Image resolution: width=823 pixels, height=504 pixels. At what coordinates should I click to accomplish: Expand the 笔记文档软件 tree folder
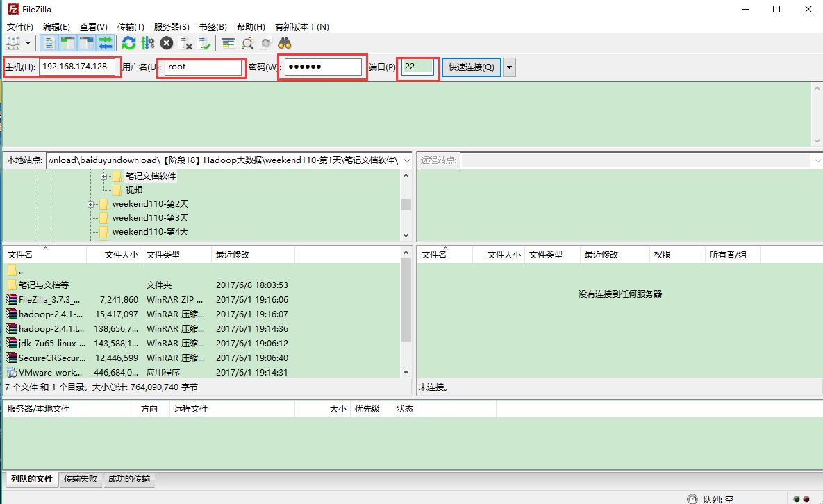tap(103, 176)
